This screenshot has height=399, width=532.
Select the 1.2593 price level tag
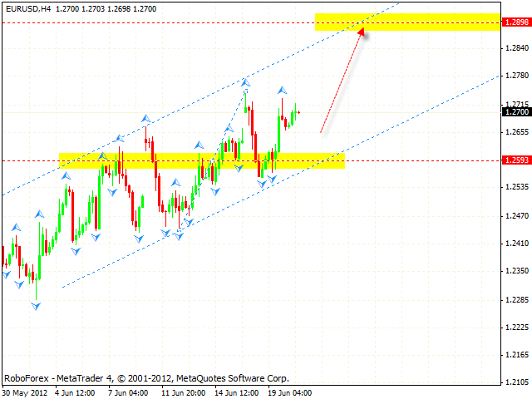(x=515, y=160)
